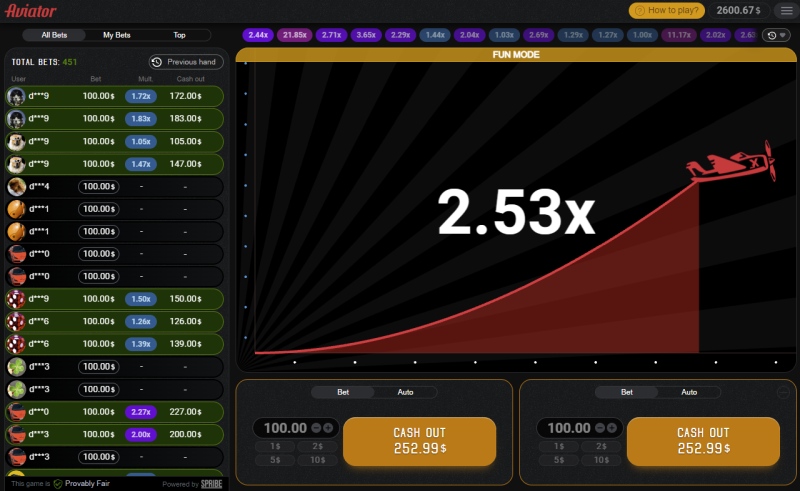Expand the round history dropdown
The width and height of the screenshot is (800, 491).
click(775, 35)
